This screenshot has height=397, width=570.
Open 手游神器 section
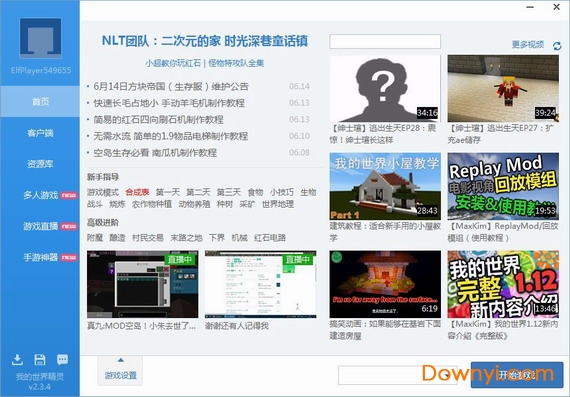40,257
